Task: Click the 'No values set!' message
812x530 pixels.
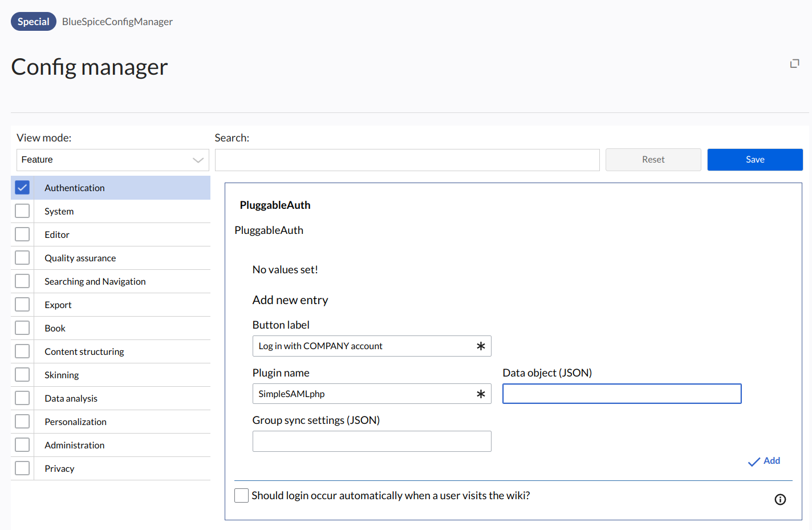Action: [285, 270]
